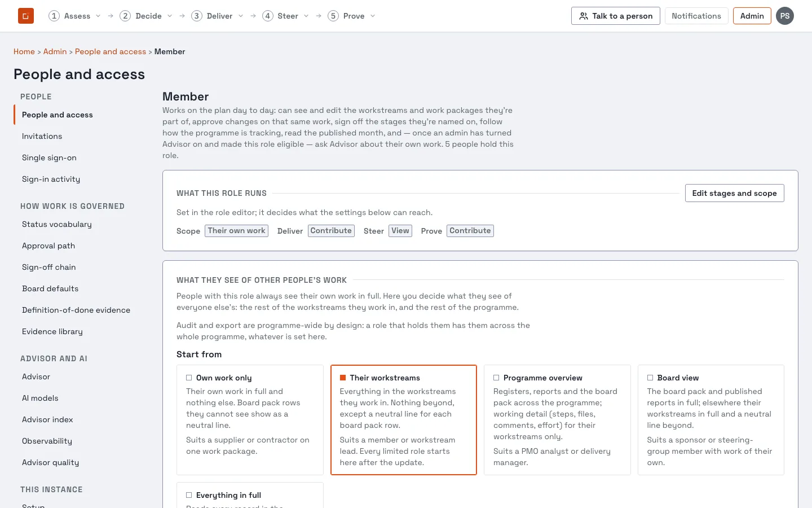The image size is (812, 508).
Task: Open Single sign-on settings
Action: click(49, 157)
